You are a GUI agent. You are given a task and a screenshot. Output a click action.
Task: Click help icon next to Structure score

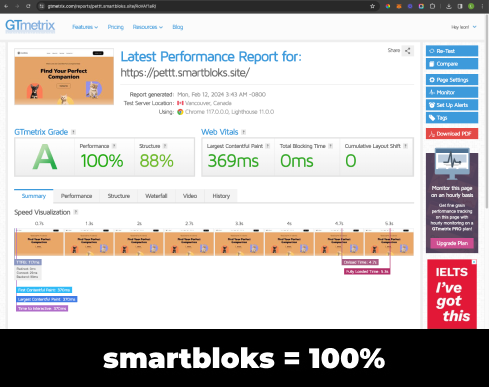coord(165,146)
